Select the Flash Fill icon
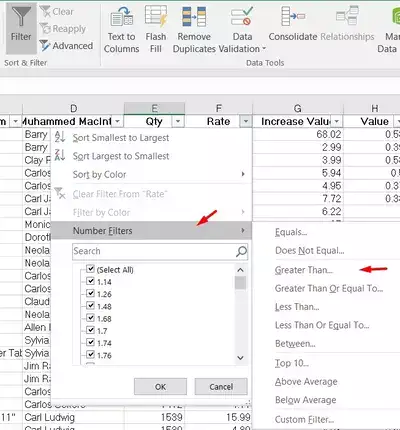Image resolution: width=400 pixels, height=430 pixels. 156,16
